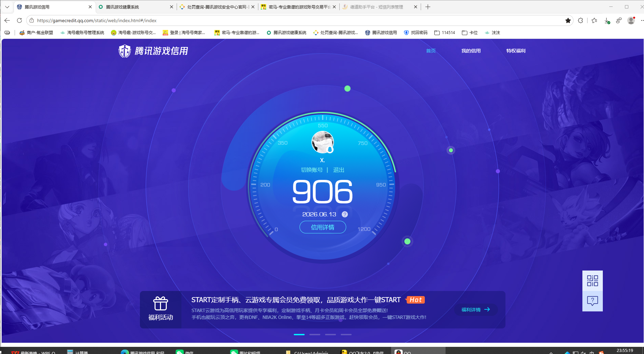Click the 信用详情 button
The image size is (644, 354).
coord(323,227)
